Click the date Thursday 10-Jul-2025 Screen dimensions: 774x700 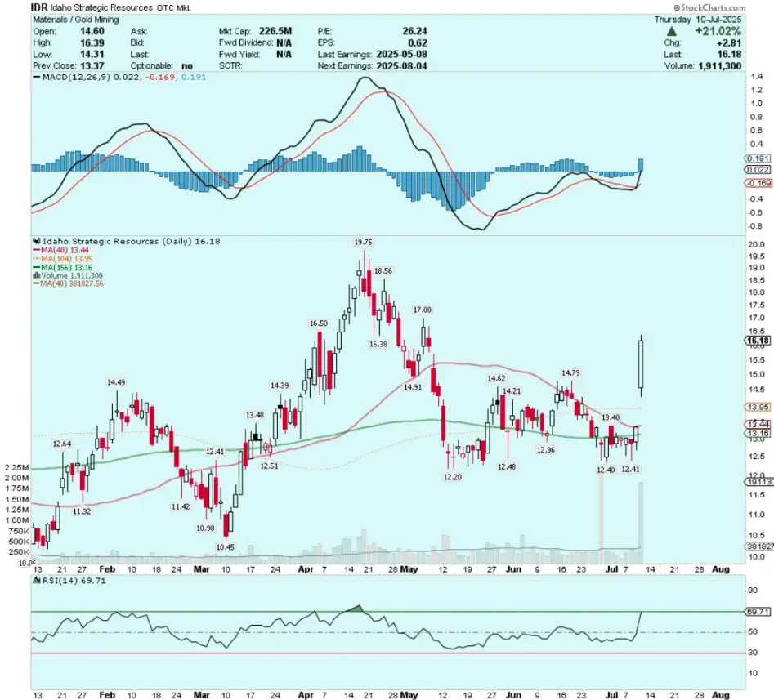coord(698,20)
